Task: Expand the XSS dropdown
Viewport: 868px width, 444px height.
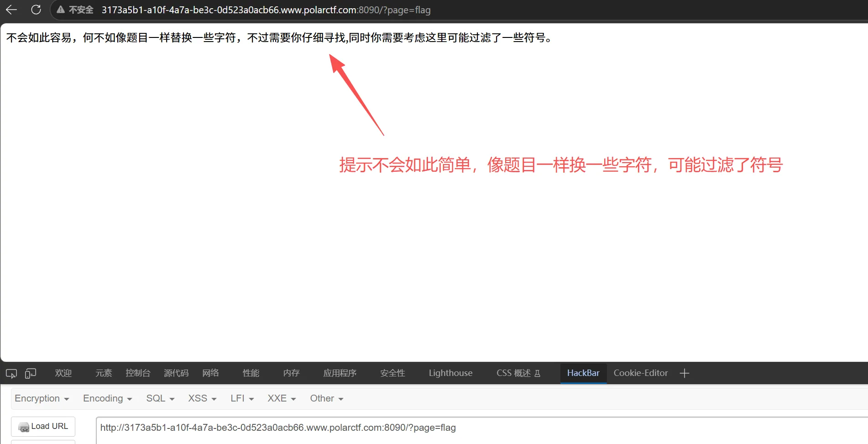Action: (202, 398)
